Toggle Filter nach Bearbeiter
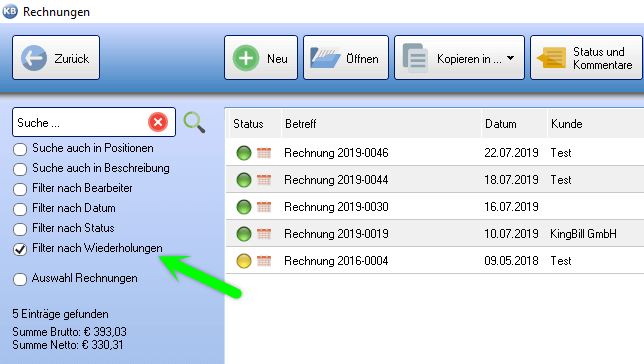This screenshot has width=644, height=364. click(x=20, y=189)
